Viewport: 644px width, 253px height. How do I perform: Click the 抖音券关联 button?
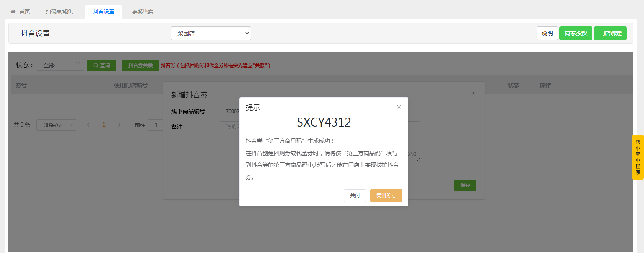(x=140, y=66)
